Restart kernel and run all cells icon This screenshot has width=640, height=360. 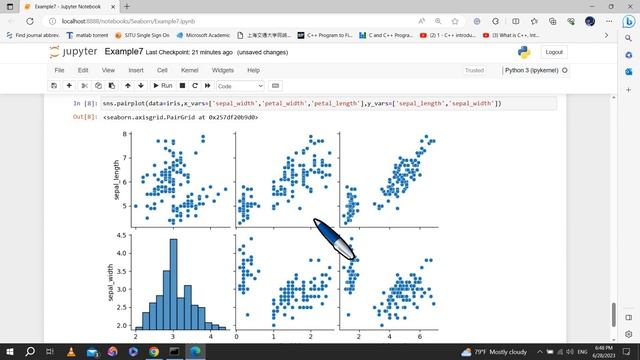coord(207,86)
